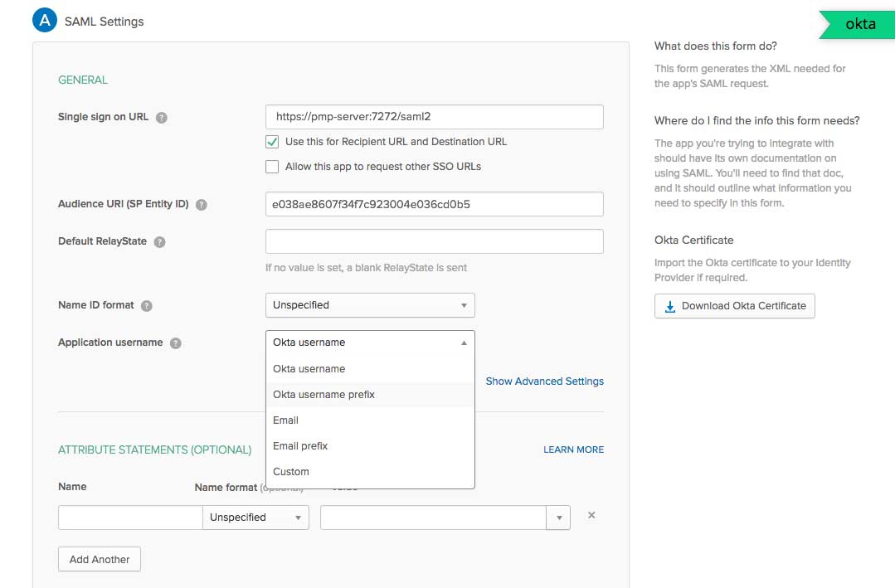
Task: Click Download Okta Certificate button
Action: [735, 306]
